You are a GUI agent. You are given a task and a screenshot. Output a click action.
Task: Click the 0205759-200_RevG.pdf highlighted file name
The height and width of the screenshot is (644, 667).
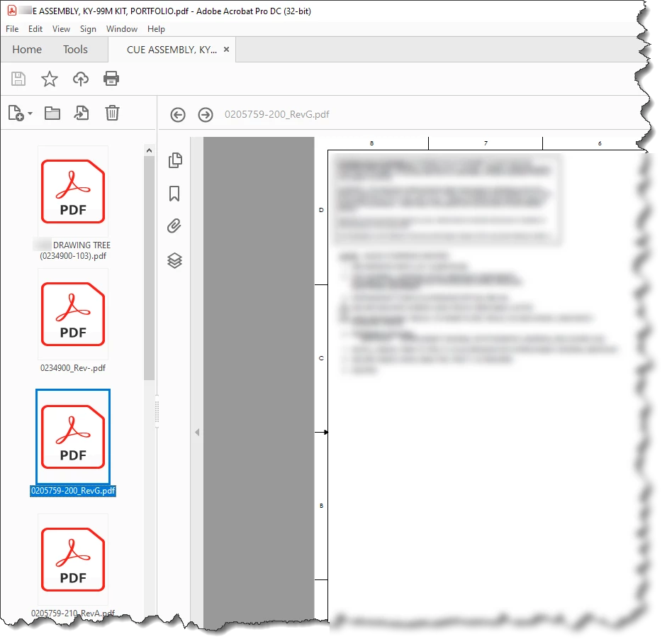[73, 491]
